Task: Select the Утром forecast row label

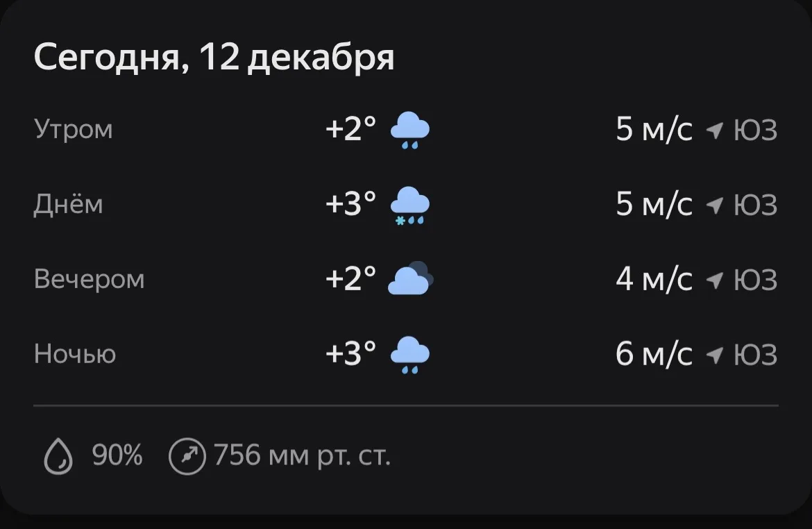Action: point(73,129)
